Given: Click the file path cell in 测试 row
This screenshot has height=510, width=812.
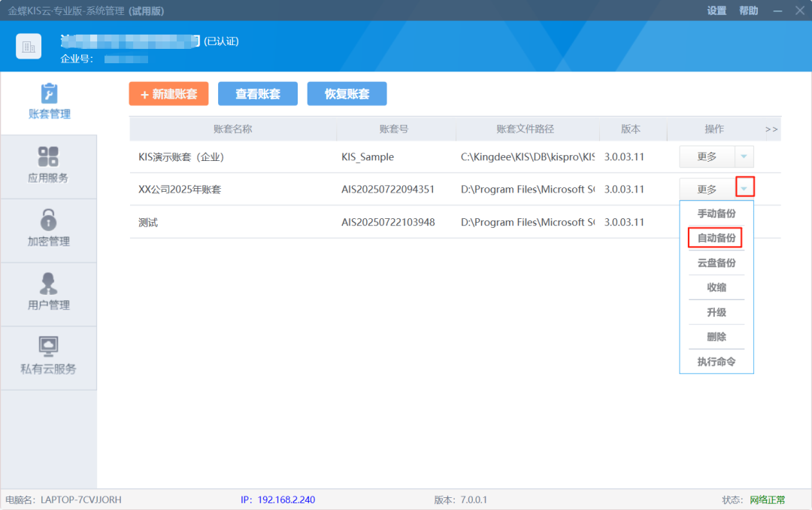Looking at the screenshot, I should point(528,223).
